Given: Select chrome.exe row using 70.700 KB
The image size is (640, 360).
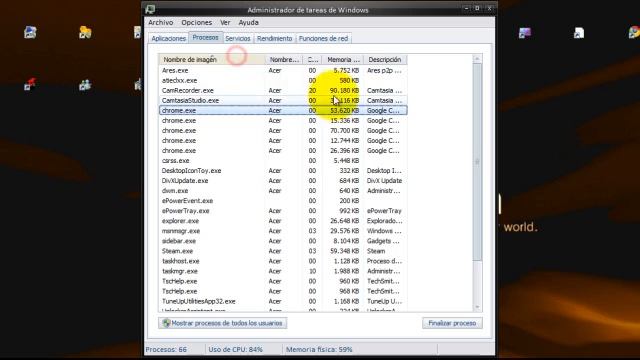Looking at the screenshot, I should pos(283,131).
